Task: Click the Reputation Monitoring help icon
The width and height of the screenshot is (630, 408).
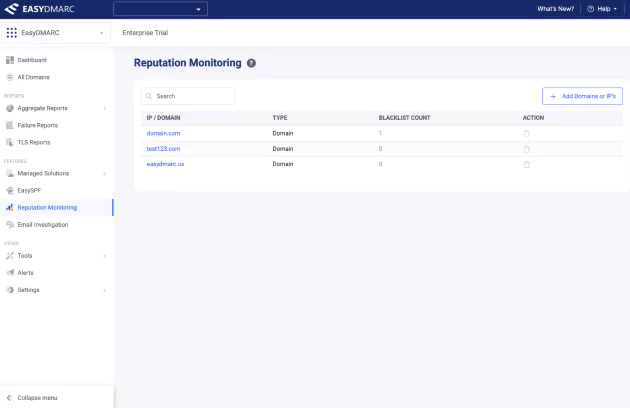Action: pos(251,63)
